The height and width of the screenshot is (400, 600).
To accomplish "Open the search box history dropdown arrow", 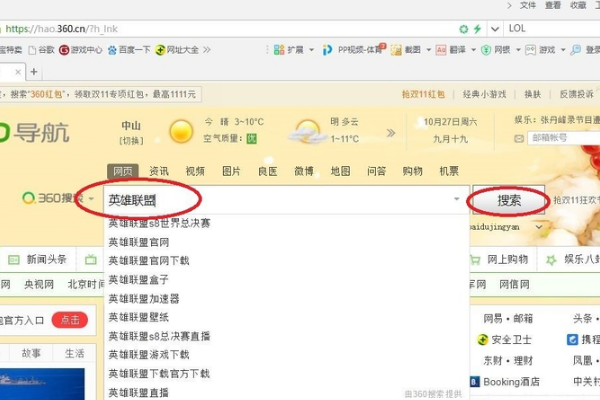I will click(x=457, y=199).
